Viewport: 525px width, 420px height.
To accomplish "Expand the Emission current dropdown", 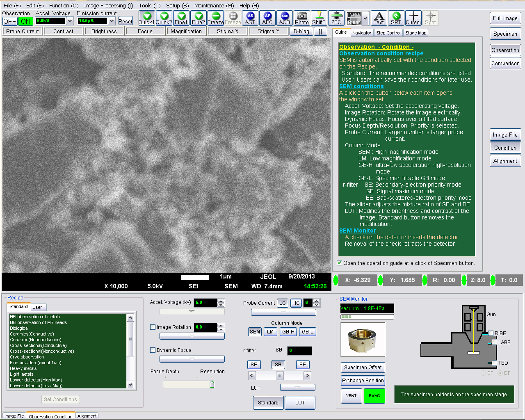I will (x=112, y=21).
